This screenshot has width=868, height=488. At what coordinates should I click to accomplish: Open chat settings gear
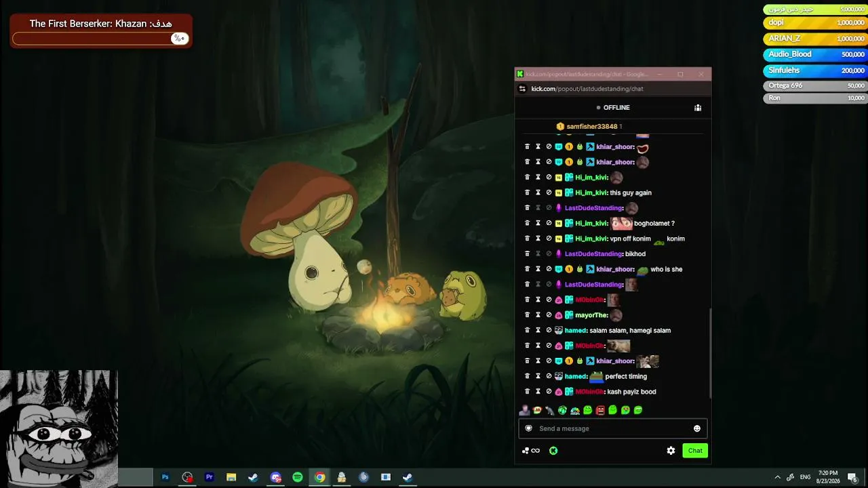pos(671,451)
